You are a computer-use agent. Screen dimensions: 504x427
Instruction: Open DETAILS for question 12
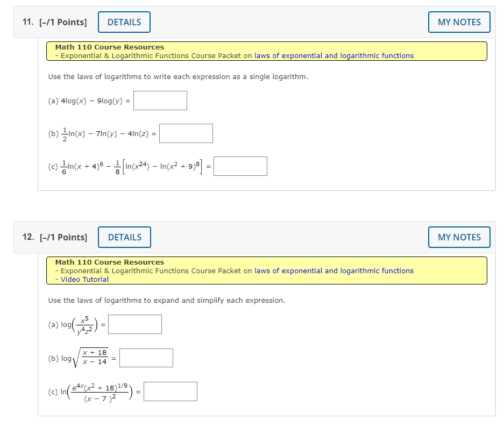point(124,237)
